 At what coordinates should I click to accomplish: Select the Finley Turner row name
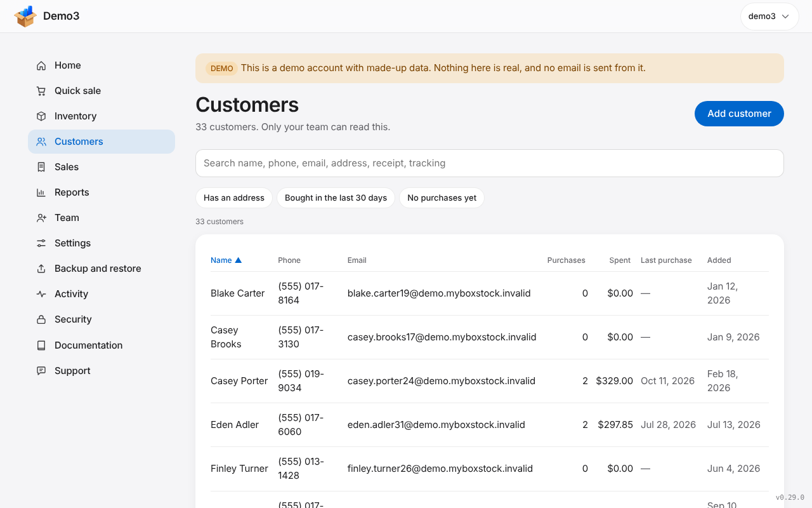239,469
